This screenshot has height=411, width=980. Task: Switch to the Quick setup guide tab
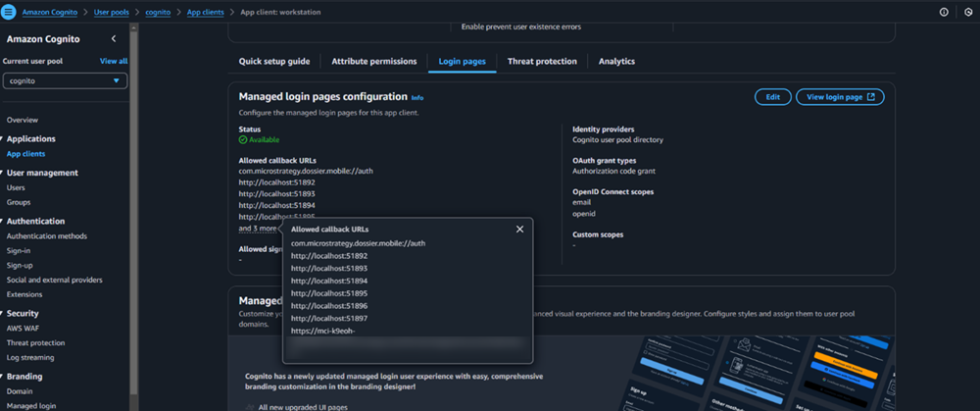coord(274,61)
